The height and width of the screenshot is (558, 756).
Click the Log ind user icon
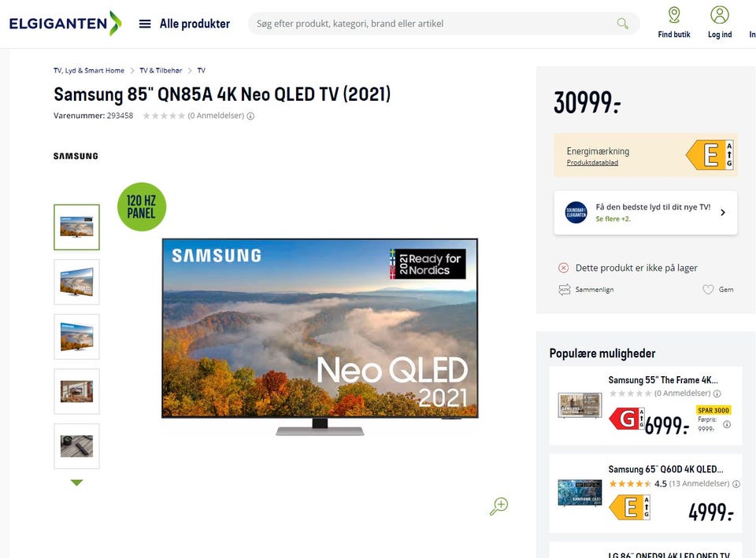[x=719, y=15]
